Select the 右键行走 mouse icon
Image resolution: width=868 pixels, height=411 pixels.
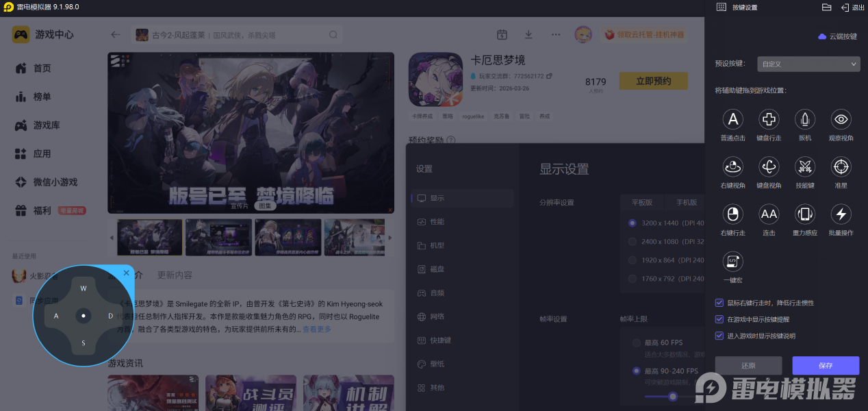coord(732,214)
